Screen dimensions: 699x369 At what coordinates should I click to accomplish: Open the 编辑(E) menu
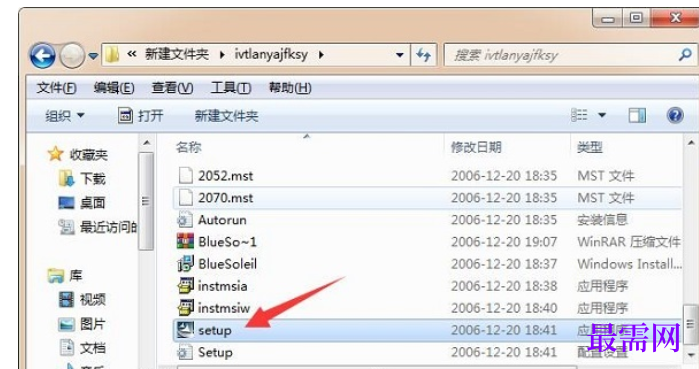pos(114,88)
